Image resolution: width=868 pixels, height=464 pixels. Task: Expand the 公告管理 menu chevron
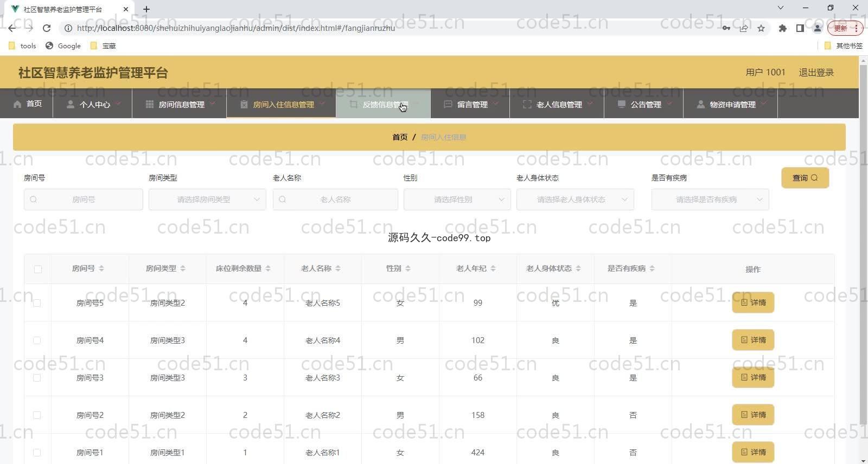click(x=669, y=104)
